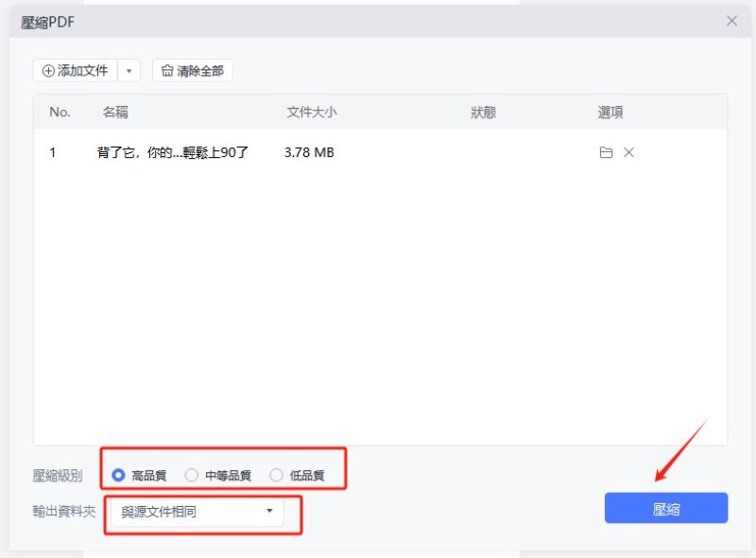The image size is (756, 558).
Task: Select the file named 背了它，你的...輕鬆上90了
Action: pyautogui.click(x=172, y=152)
